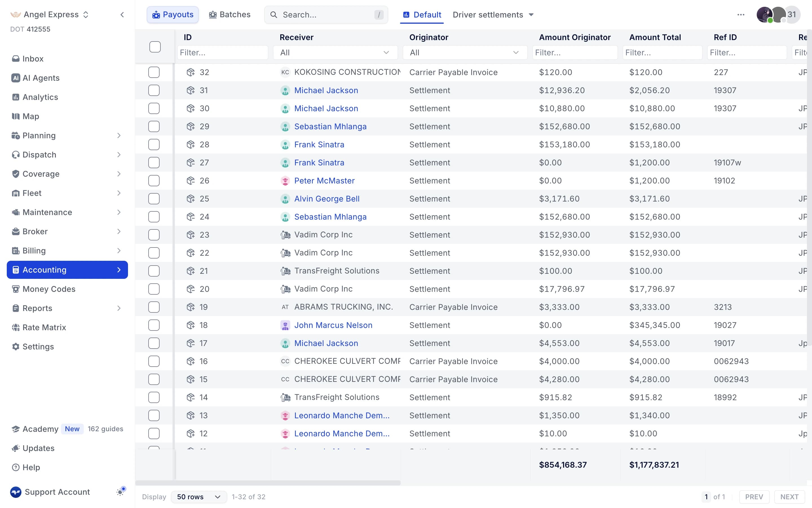Select checkbox for payout 14

click(x=154, y=397)
